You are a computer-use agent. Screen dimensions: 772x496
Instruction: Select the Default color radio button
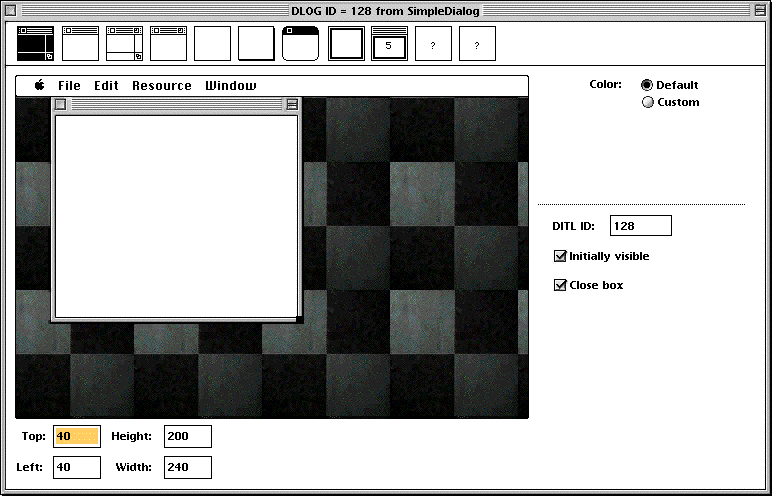click(x=647, y=85)
